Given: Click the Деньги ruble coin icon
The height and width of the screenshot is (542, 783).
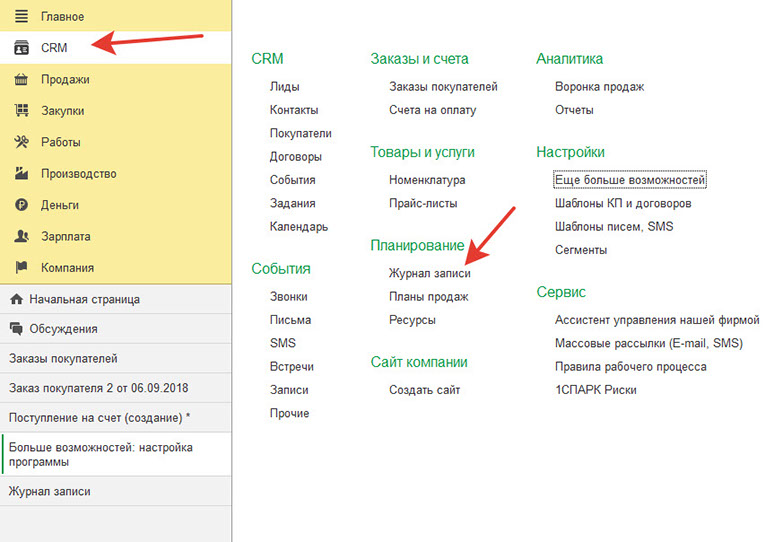Looking at the screenshot, I should pos(21,205).
